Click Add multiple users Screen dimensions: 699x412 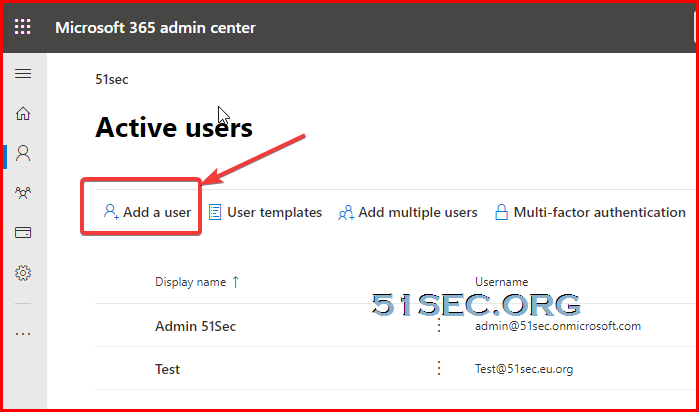click(x=407, y=212)
